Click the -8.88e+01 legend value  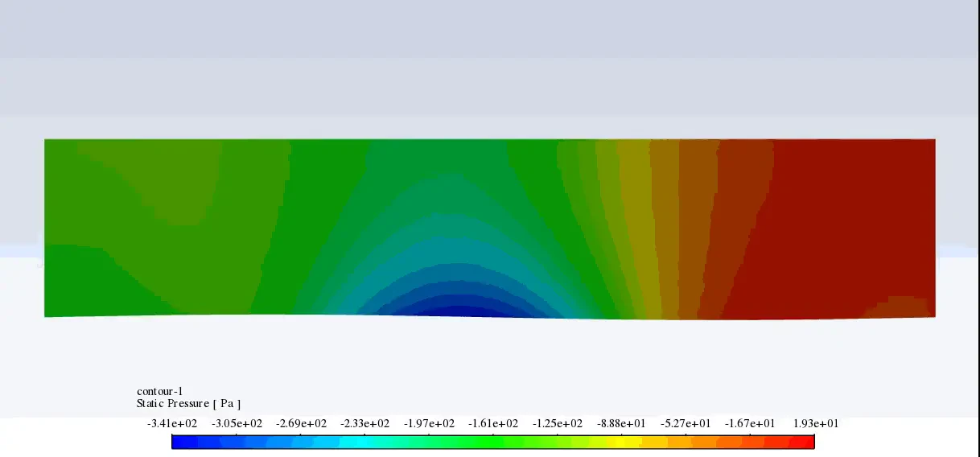coord(621,424)
